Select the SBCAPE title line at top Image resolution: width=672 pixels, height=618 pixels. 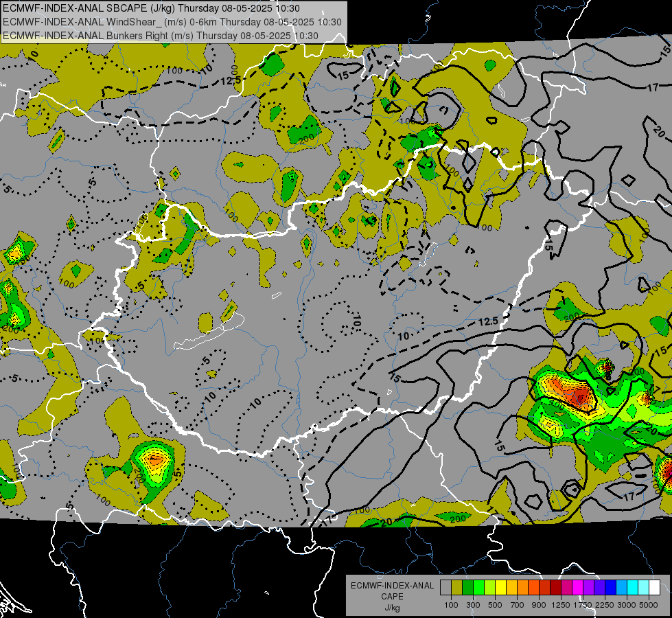pyautogui.click(x=151, y=8)
